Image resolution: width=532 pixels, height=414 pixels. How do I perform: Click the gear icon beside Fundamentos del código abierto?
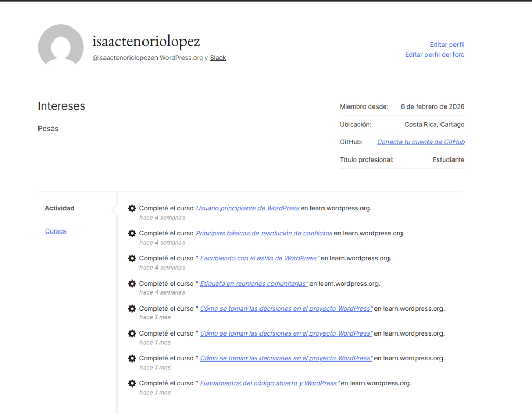tap(132, 383)
